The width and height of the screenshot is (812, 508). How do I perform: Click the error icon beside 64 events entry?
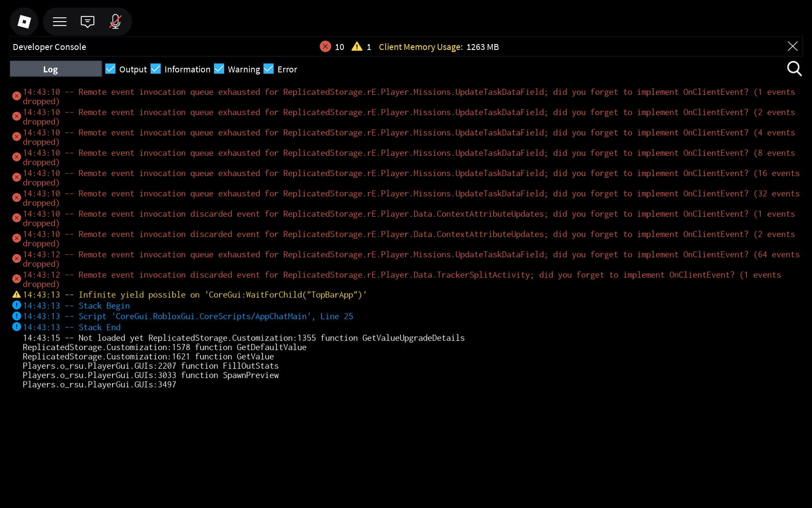(x=16, y=258)
